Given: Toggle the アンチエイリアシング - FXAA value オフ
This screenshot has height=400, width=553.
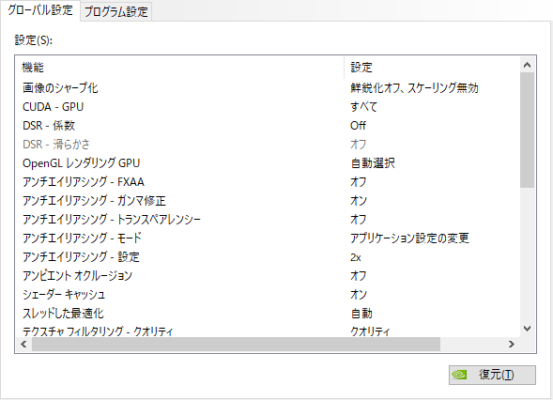Looking at the screenshot, I should tap(358, 182).
